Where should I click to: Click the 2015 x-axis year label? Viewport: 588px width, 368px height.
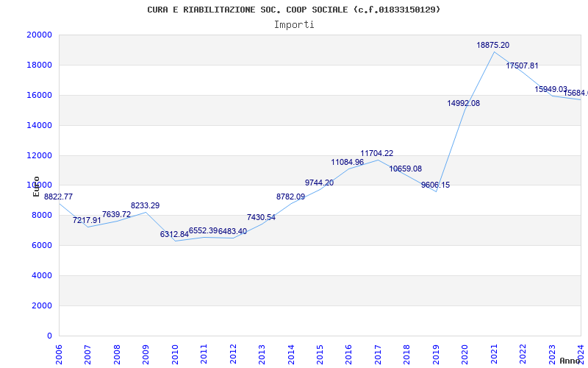320,354
